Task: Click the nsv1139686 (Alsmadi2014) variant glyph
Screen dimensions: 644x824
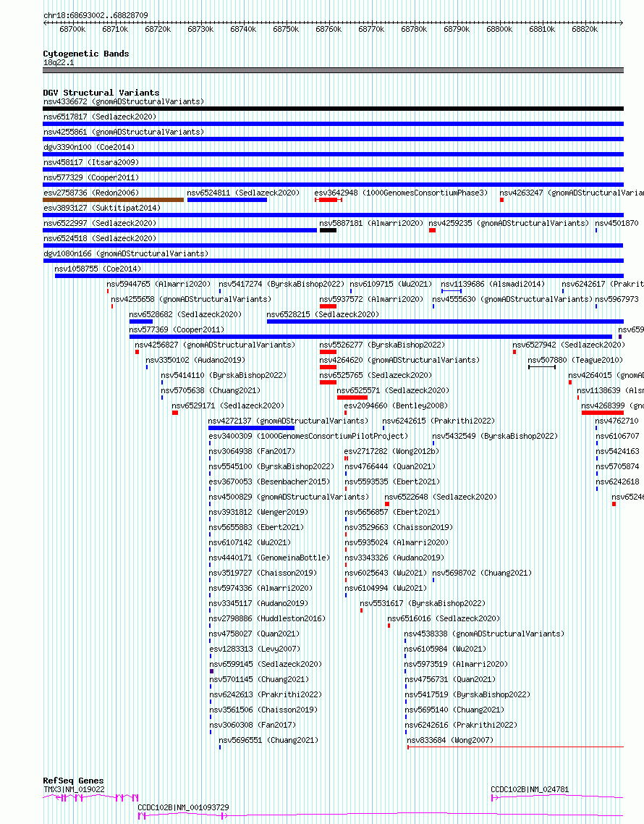Action: click(452, 292)
